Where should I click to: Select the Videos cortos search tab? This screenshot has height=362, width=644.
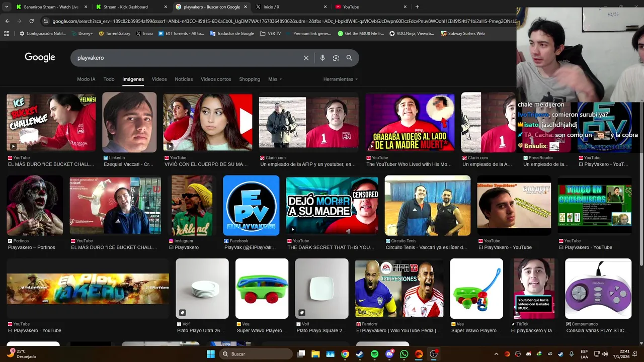click(x=216, y=79)
